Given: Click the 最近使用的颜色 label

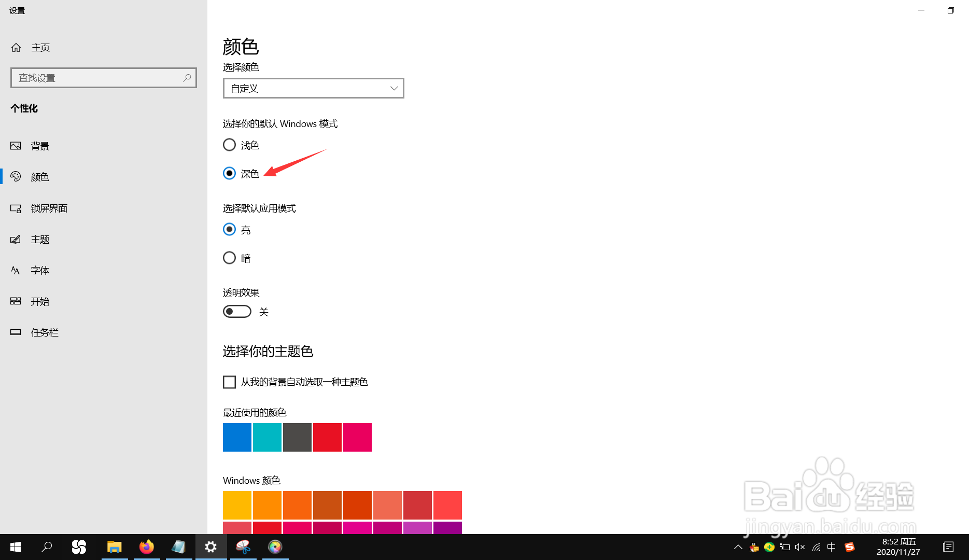Looking at the screenshot, I should [255, 413].
